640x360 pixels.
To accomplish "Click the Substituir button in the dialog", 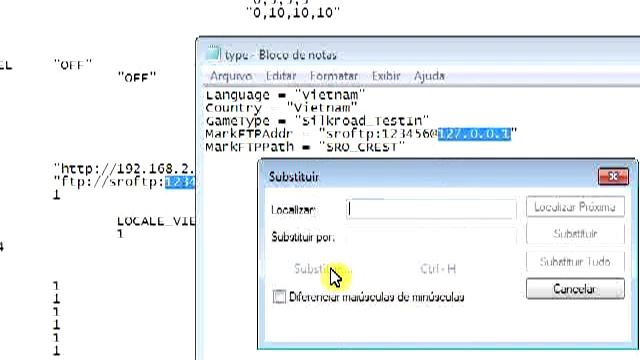I will (575, 234).
